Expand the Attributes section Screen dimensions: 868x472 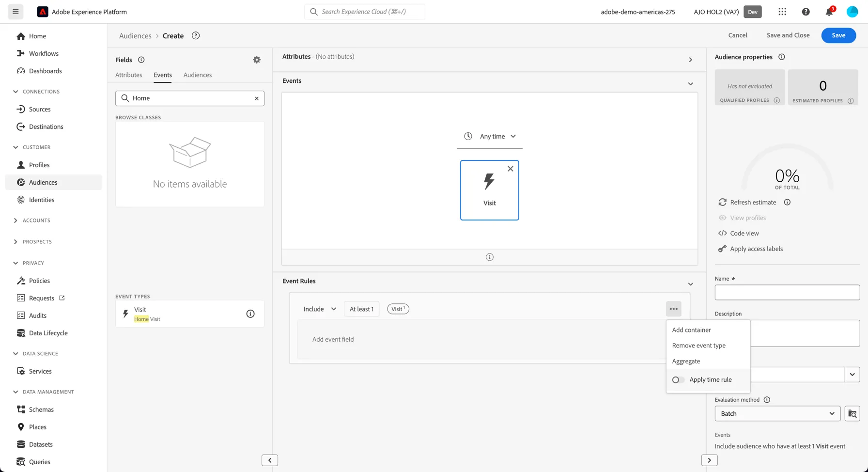coord(690,60)
